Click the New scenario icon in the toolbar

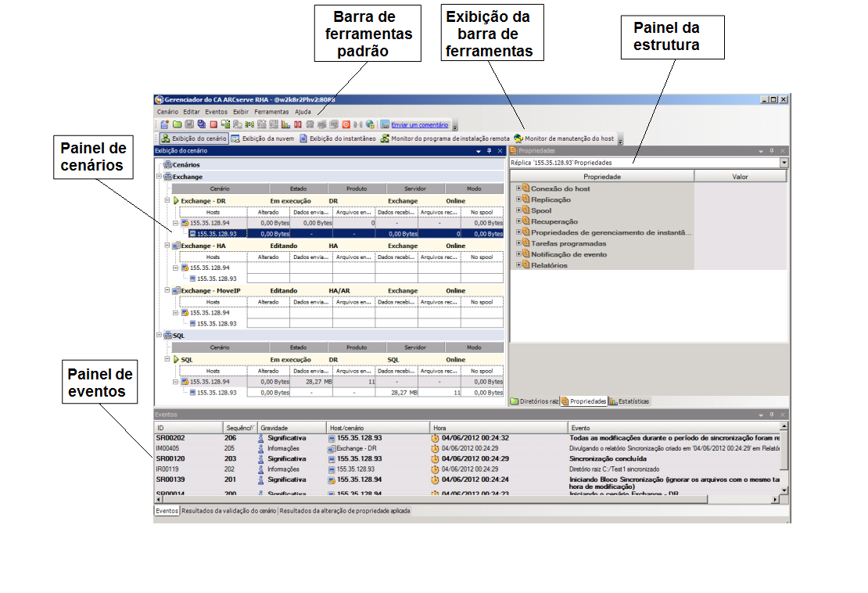point(164,124)
